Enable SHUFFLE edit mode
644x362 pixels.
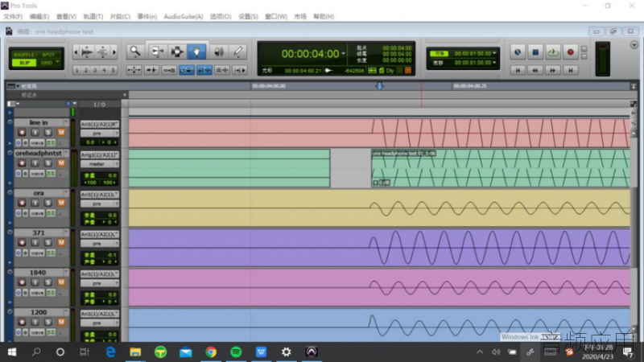pyautogui.click(x=24, y=55)
